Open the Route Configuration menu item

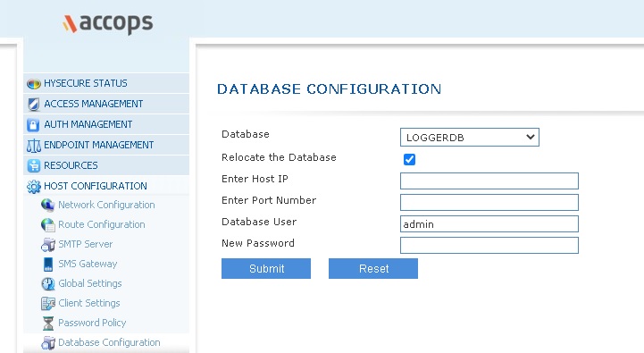tap(102, 224)
